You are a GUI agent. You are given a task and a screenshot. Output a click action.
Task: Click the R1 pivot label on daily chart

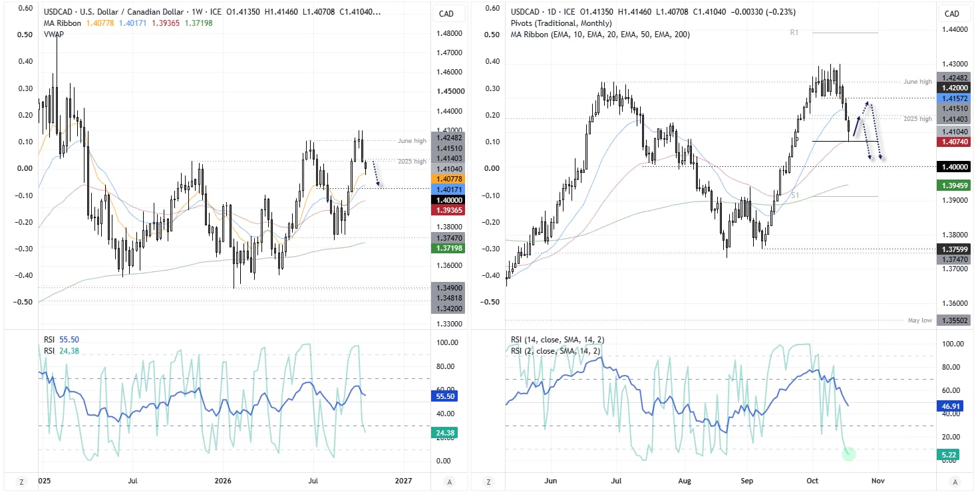794,32
